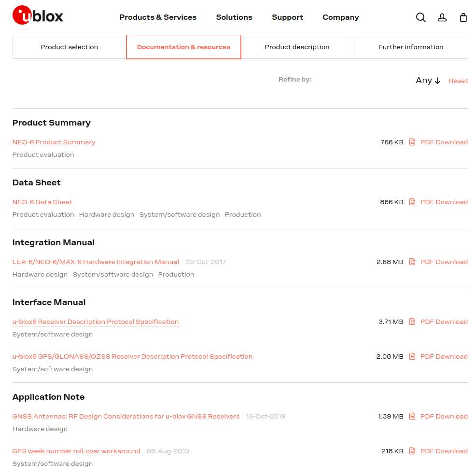Open u-blox6 Receiver Description Protocol Specification

coord(96,322)
